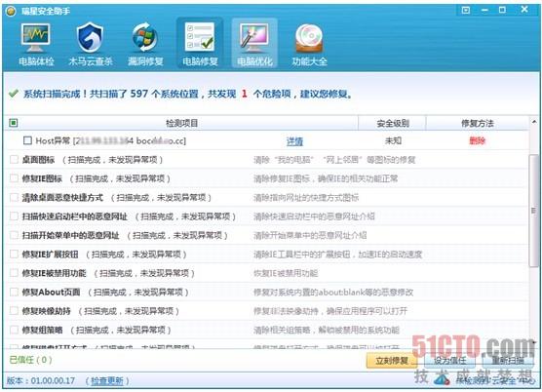Screen dimensions: 542x392
Task: Check the 修复组策略 row checkbox
Action: coord(15,330)
